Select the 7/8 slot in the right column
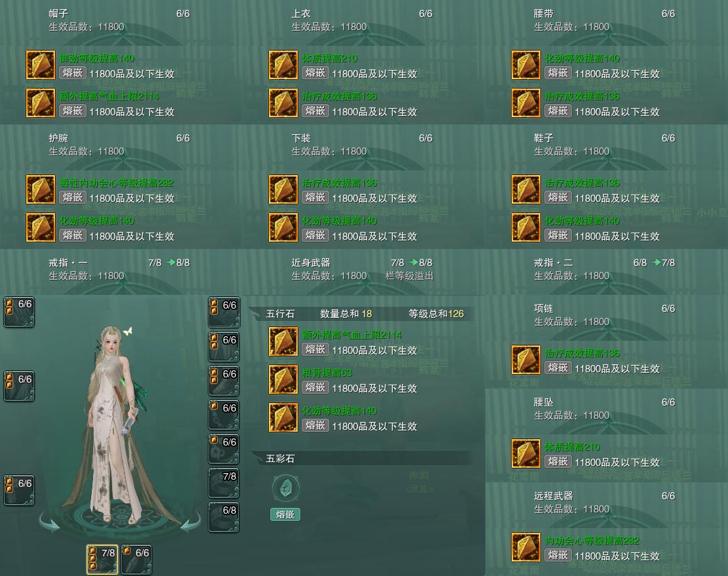Image resolution: width=728 pixels, height=576 pixels. point(224,483)
